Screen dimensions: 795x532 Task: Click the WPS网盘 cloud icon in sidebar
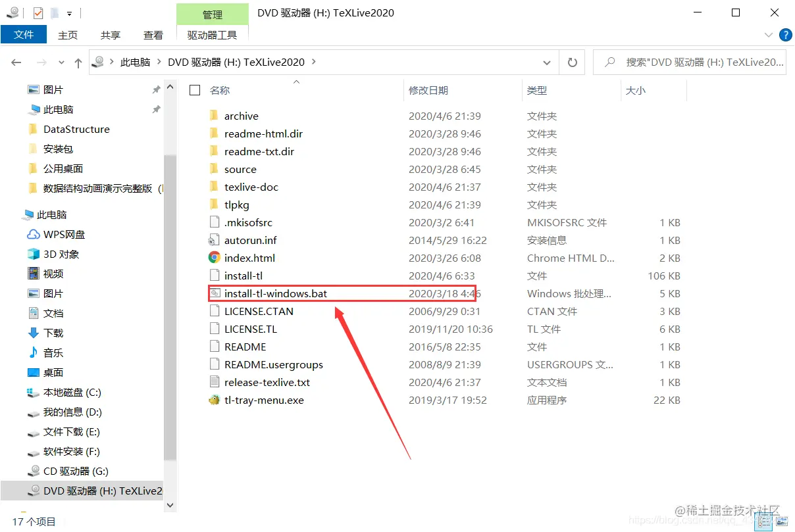point(34,234)
